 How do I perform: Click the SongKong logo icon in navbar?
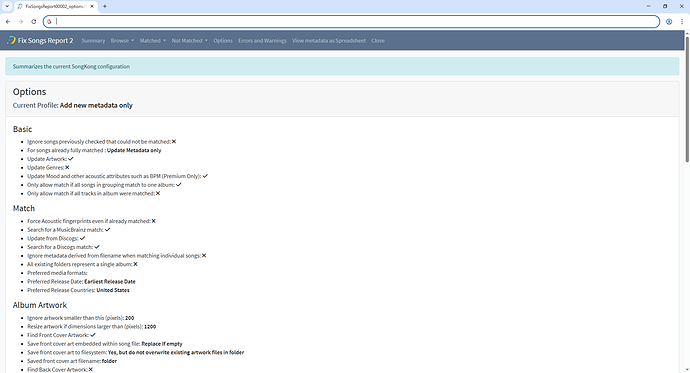point(11,40)
